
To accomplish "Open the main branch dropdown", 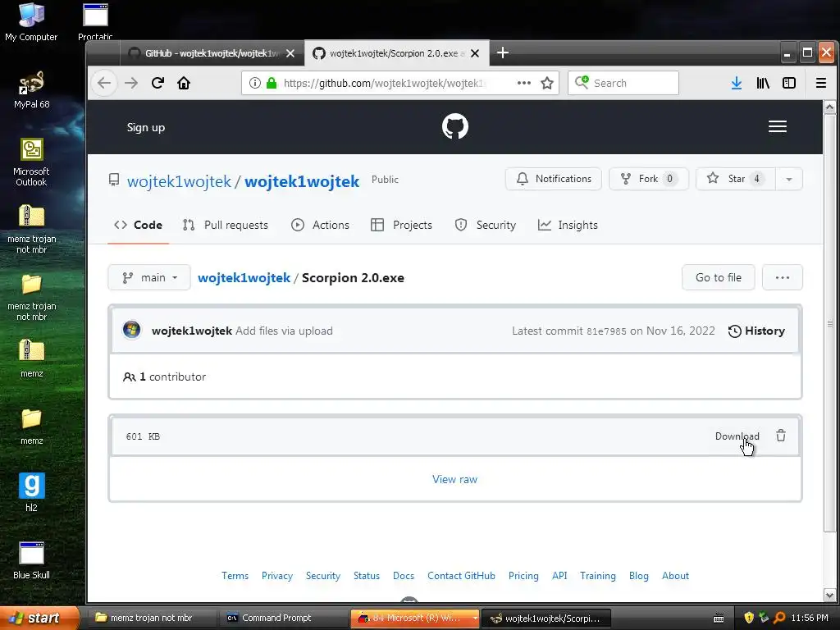I will click(x=149, y=277).
